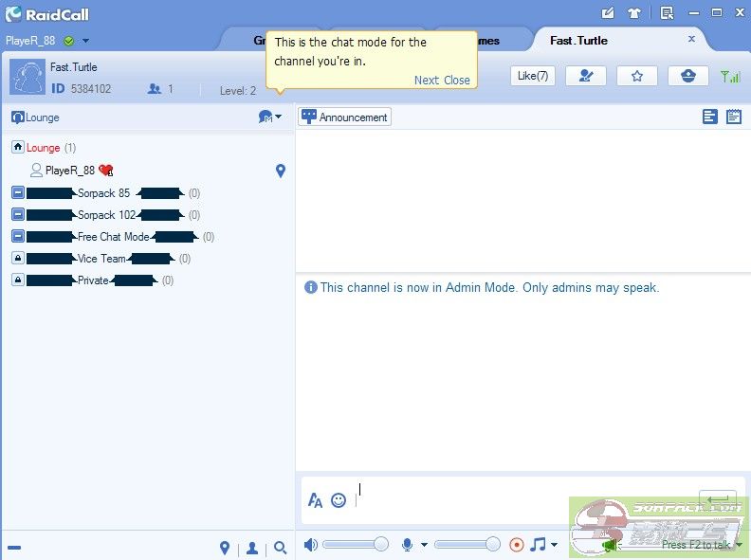
Task: Click the Like(7) button
Action: (x=533, y=76)
